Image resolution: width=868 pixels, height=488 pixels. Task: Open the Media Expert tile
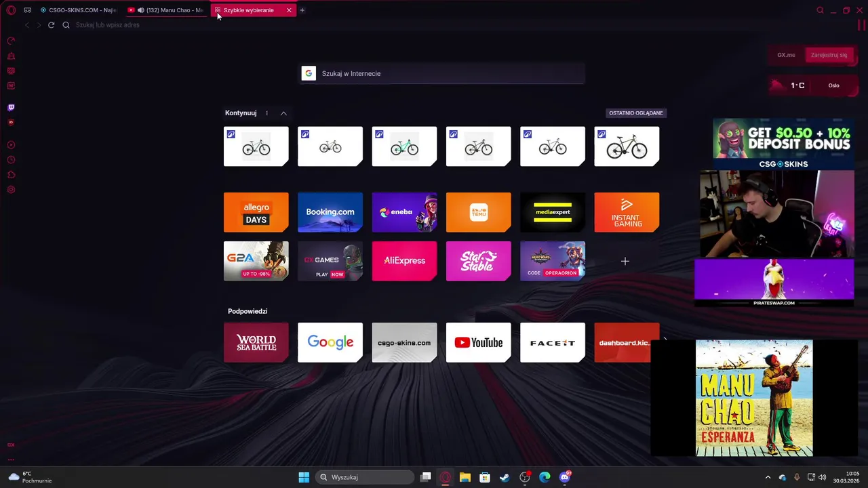pos(553,212)
